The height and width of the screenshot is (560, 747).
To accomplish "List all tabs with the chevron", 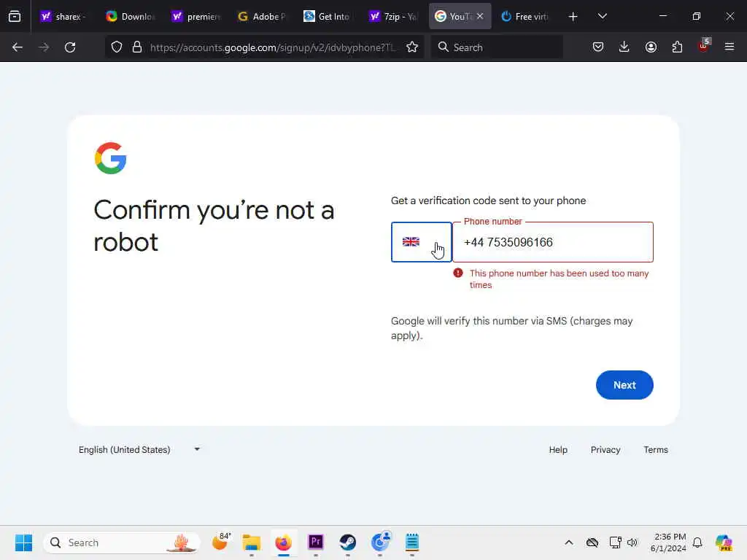I will tap(602, 16).
